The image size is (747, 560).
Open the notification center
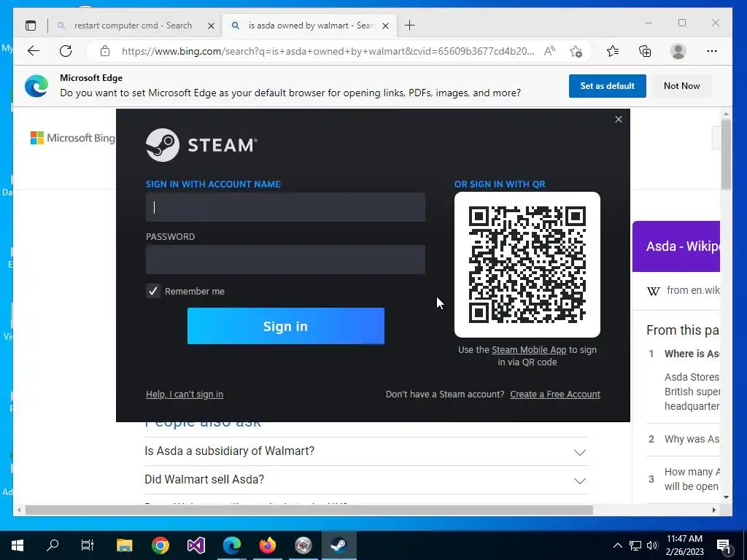pos(724,545)
